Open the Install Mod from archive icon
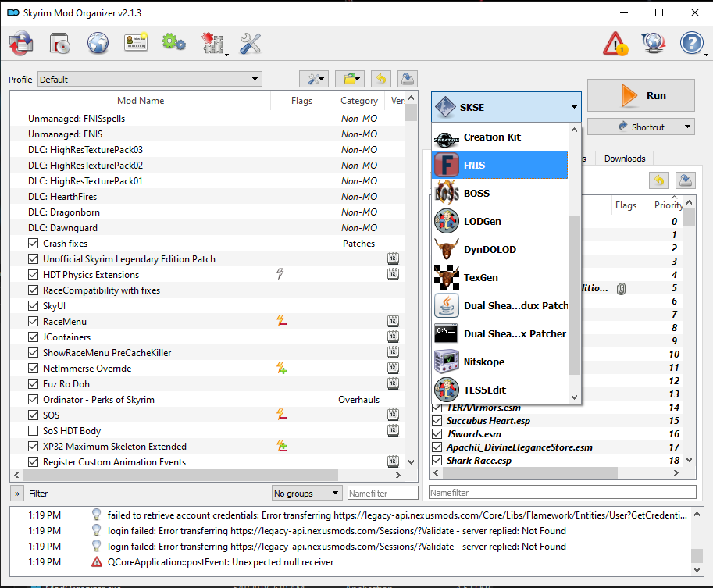This screenshot has height=588, width=713. 59,44
